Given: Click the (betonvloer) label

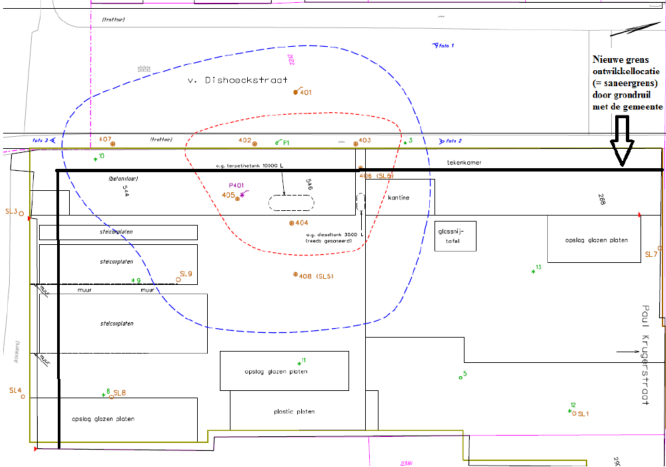Looking at the screenshot, I should coord(123,179).
